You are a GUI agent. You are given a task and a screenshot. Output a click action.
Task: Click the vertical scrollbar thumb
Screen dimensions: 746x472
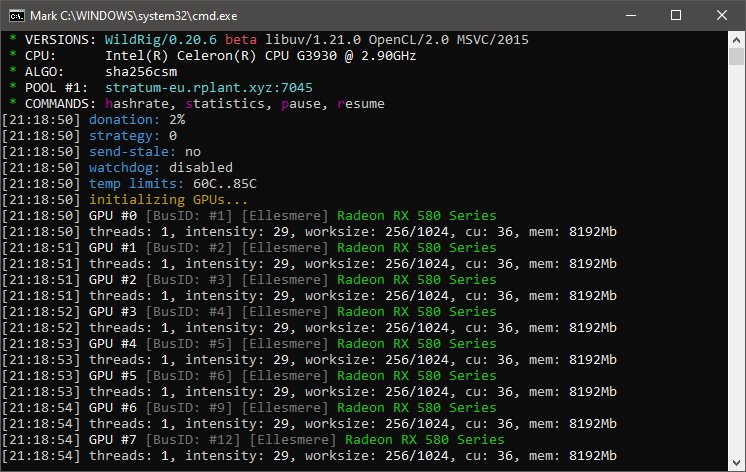736,57
